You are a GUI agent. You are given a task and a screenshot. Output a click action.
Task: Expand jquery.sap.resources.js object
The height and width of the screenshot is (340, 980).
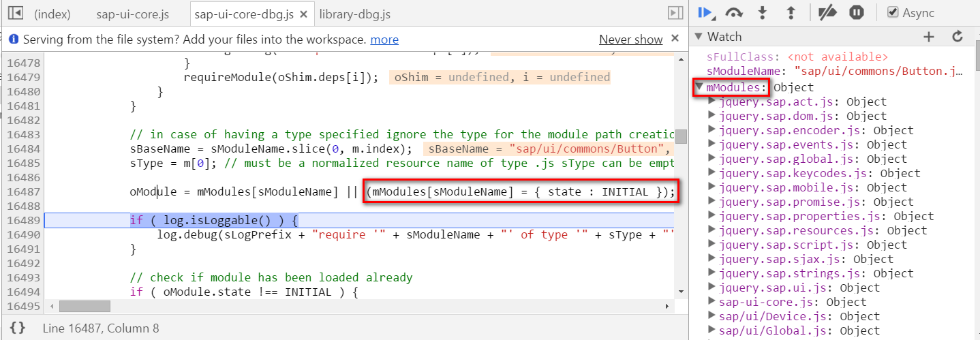pos(712,230)
